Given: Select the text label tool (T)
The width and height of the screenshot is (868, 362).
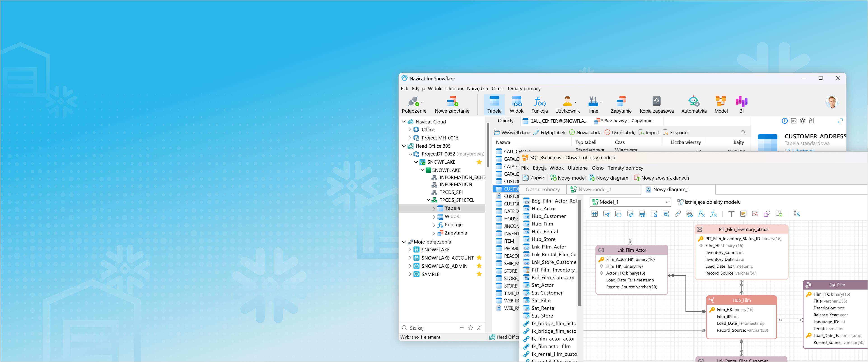Looking at the screenshot, I should click(731, 214).
